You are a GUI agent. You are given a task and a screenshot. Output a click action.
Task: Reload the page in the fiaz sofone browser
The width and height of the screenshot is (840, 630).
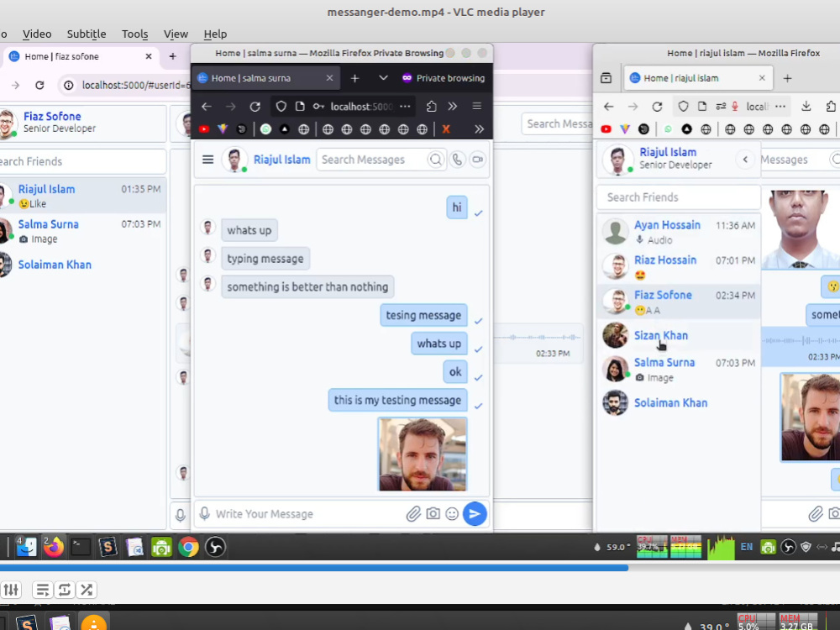[39, 85]
